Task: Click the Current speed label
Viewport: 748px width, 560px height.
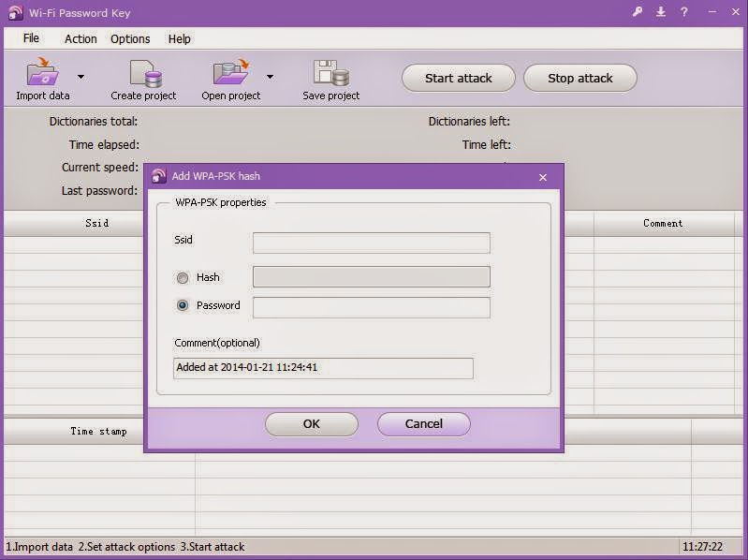Action: 100,168
